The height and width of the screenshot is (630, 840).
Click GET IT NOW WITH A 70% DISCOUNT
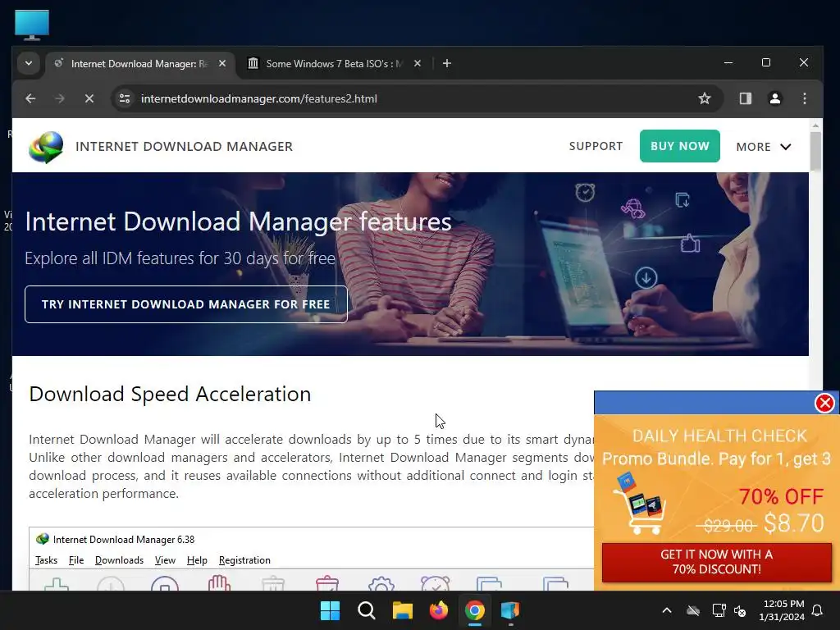click(717, 562)
